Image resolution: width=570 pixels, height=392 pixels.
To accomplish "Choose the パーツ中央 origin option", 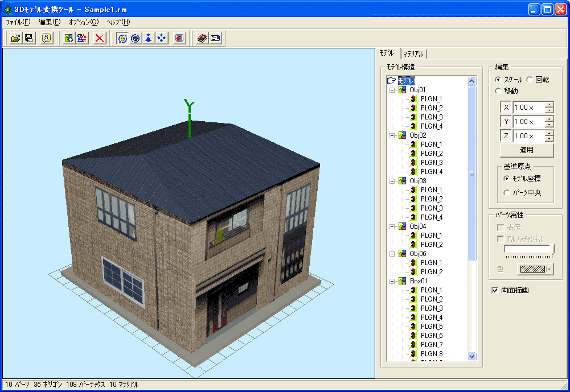I will pos(507,193).
